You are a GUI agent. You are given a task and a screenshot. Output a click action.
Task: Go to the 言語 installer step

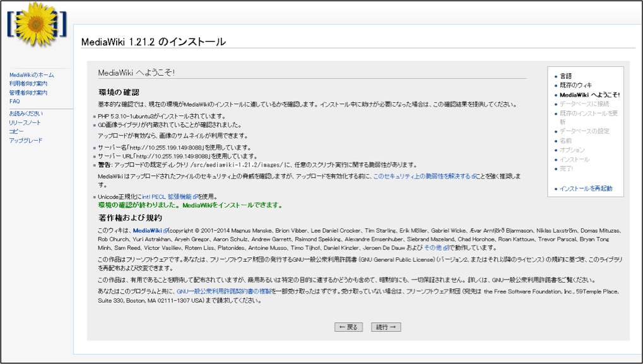pyautogui.click(x=565, y=76)
